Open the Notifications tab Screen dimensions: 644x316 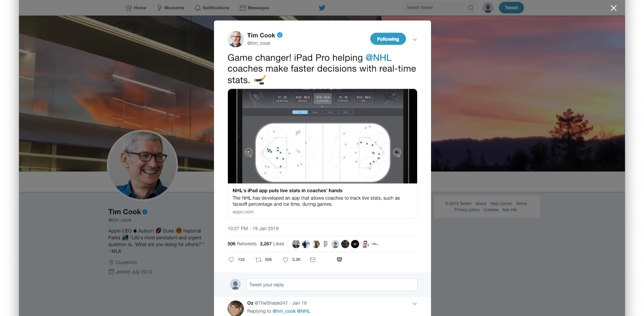pyautogui.click(x=212, y=8)
